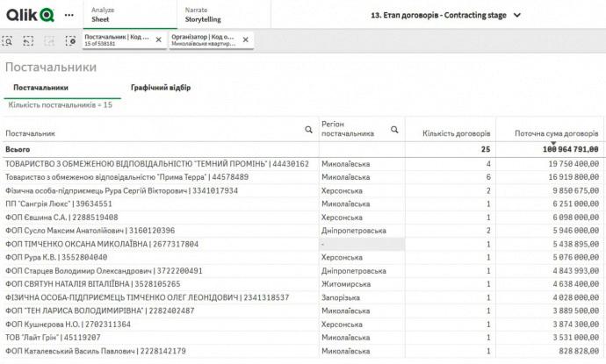Sort by Поточна сума договорів header
Image resolution: width=606 pixels, height=364 pixels.
(557, 133)
